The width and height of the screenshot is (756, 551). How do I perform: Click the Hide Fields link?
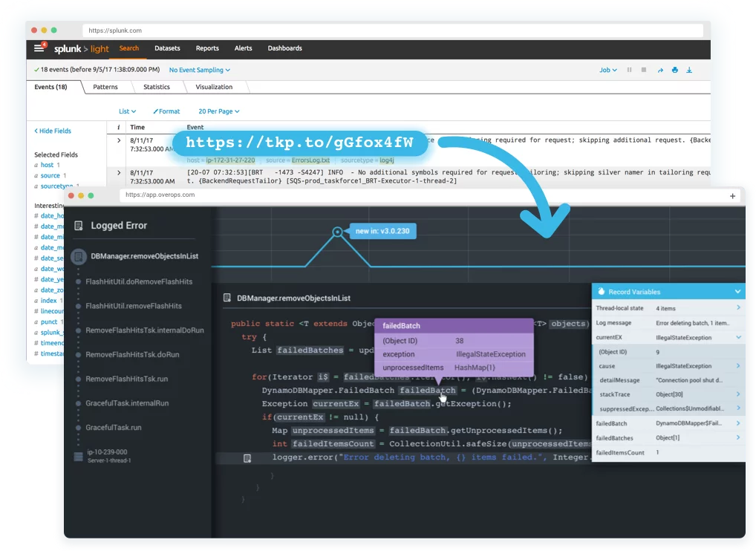click(53, 131)
